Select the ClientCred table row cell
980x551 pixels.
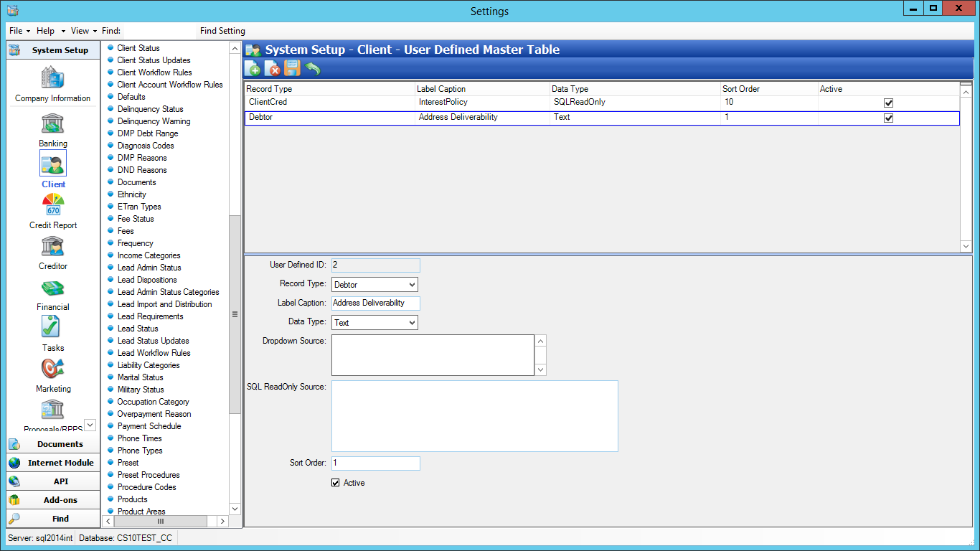(330, 103)
